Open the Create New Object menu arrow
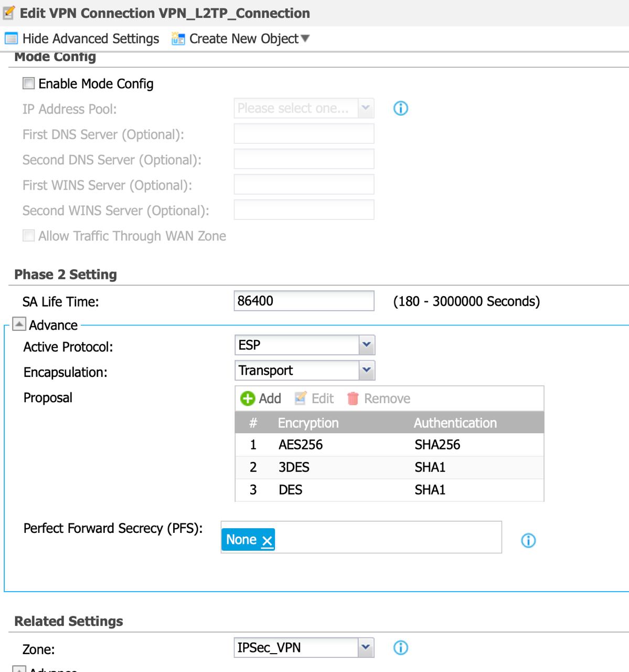This screenshot has height=672, width=629. (305, 39)
